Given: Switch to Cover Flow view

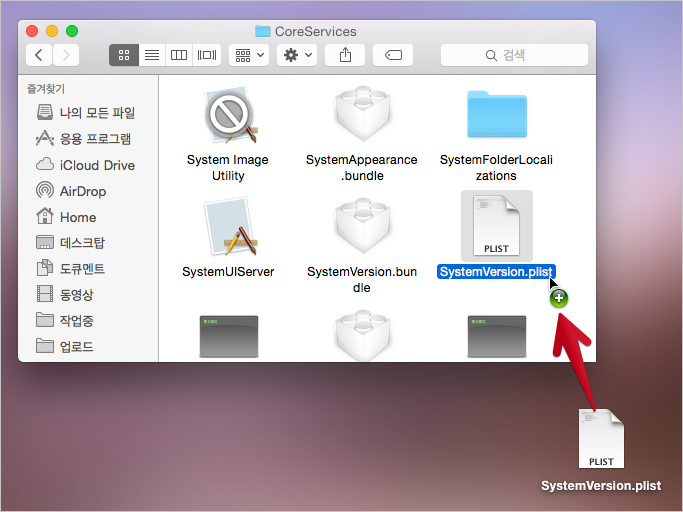Looking at the screenshot, I should click(x=206, y=55).
